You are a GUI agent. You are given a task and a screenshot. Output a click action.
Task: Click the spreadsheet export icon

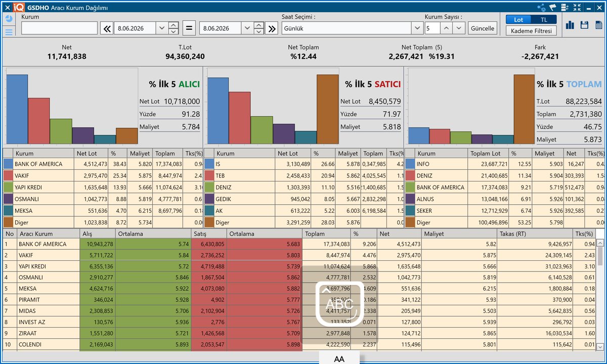[x=598, y=25]
